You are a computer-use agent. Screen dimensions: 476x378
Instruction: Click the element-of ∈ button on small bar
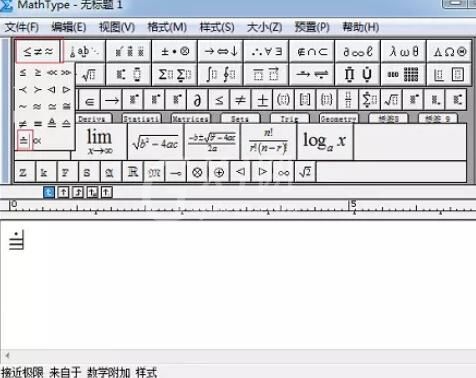coord(89,100)
